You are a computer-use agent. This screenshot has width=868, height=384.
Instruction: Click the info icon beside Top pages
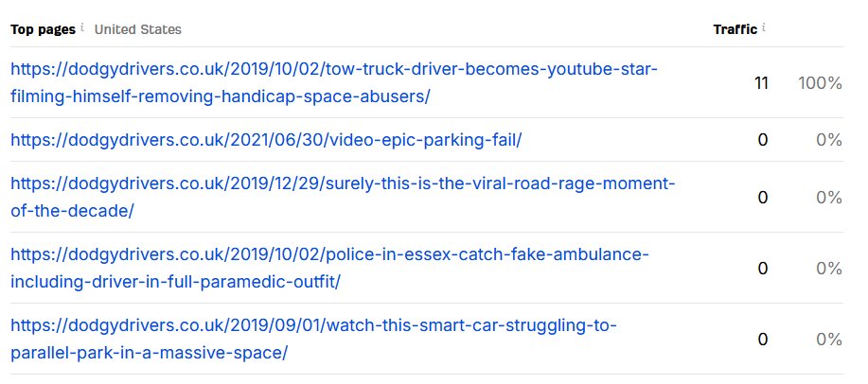(x=83, y=27)
